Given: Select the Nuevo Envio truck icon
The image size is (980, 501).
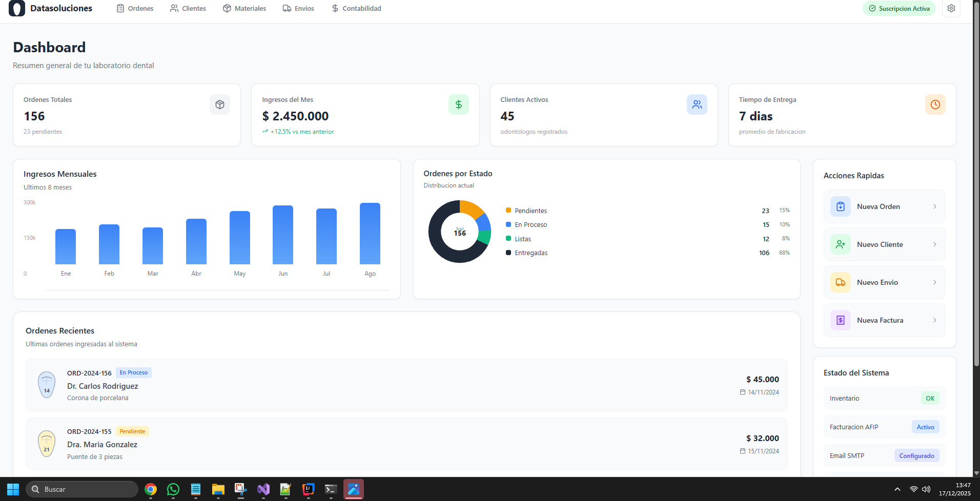Looking at the screenshot, I should tap(840, 282).
